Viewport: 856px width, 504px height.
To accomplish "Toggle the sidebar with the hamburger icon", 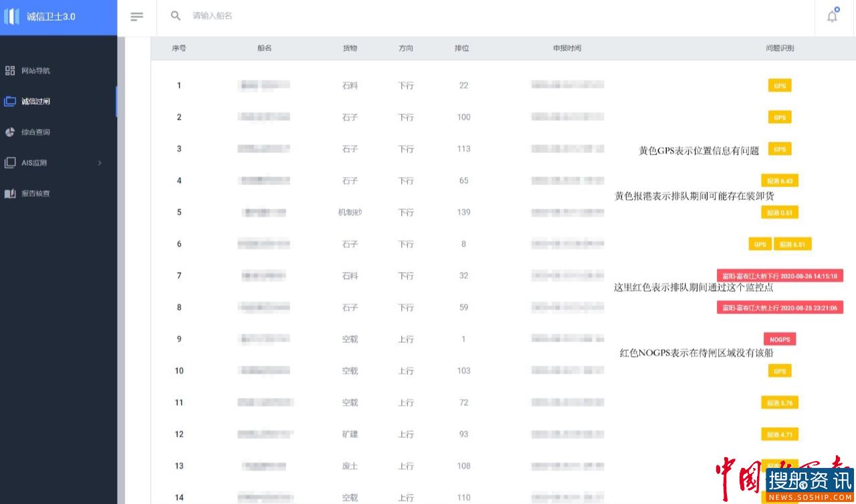I will 137,16.
